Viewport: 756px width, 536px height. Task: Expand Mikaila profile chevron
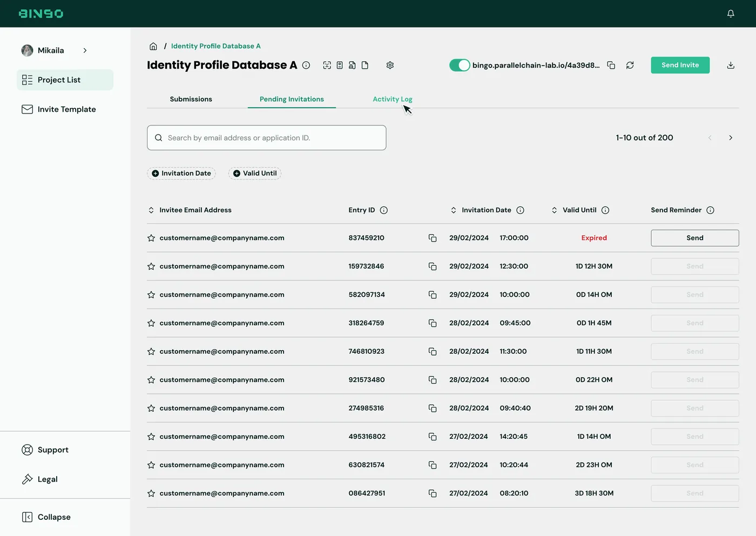(85, 50)
